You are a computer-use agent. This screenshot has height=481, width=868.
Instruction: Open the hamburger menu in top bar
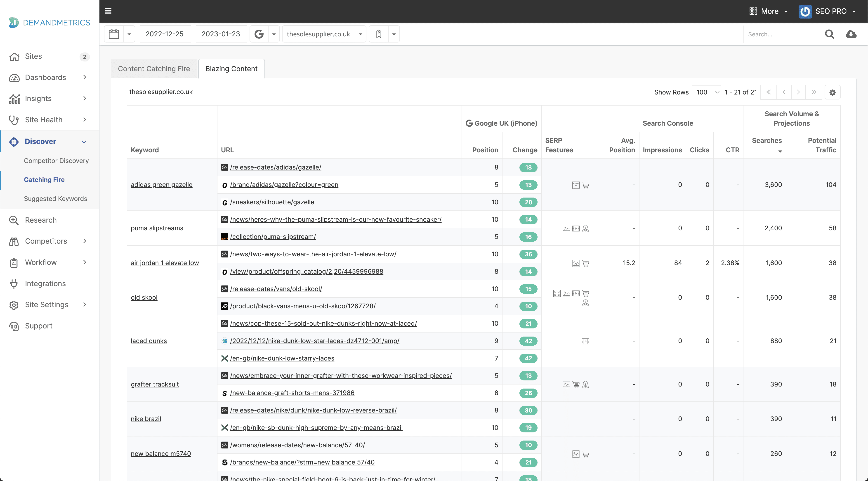tap(108, 11)
